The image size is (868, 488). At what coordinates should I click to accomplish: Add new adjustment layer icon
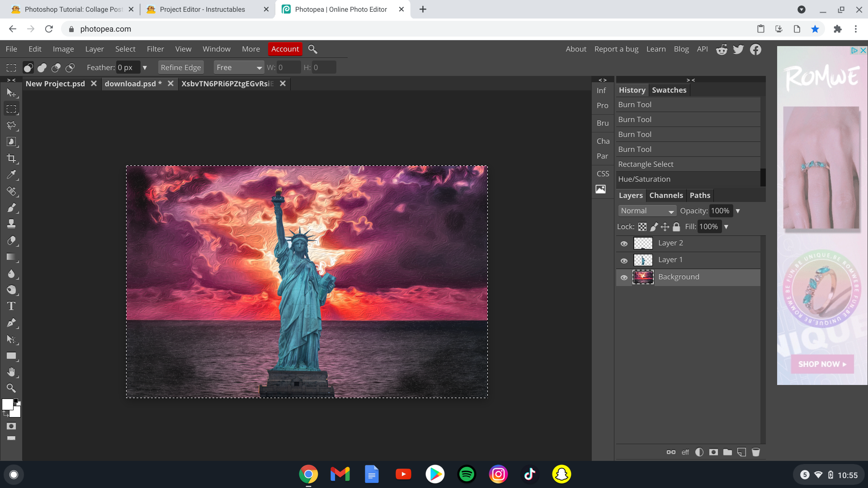(699, 452)
